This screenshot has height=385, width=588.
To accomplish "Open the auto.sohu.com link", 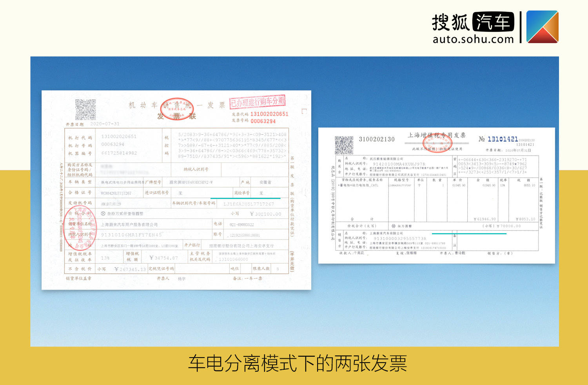I will pyautogui.click(x=473, y=39).
